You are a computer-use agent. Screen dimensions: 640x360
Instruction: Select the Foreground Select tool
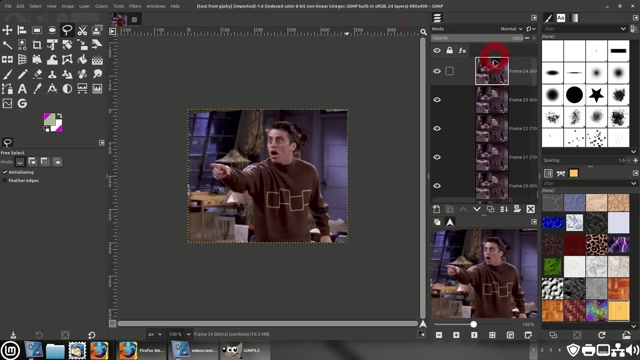(x=97, y=30)
